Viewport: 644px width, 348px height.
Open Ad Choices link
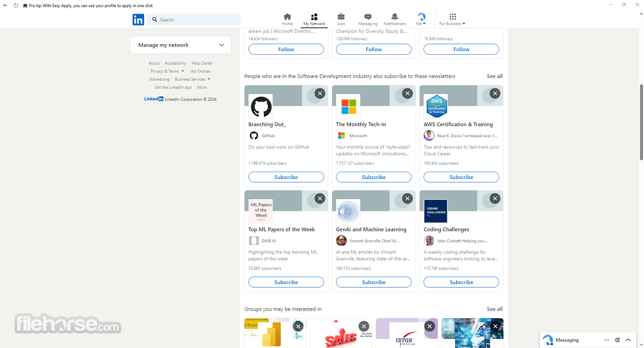[x=200, y=72]
